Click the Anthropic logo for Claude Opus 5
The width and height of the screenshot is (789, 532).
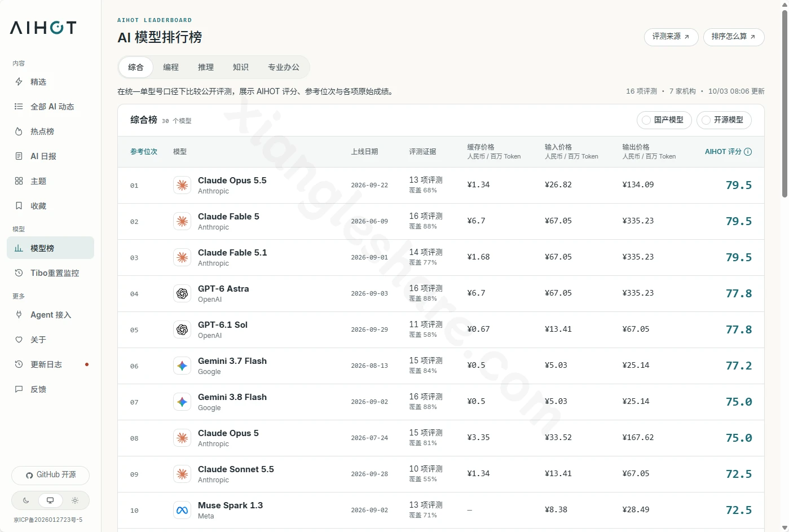(182, 438)
